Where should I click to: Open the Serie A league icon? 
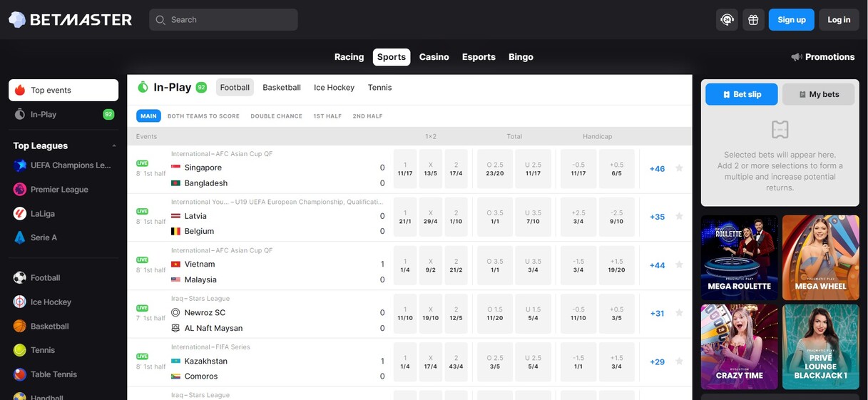(x=19, y=237)
